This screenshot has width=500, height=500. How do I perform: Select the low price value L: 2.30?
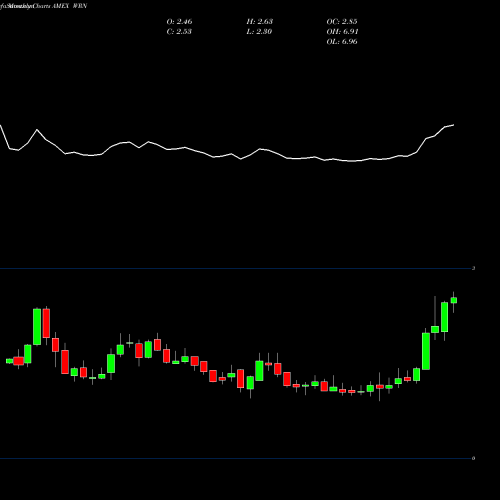(259, 32)
